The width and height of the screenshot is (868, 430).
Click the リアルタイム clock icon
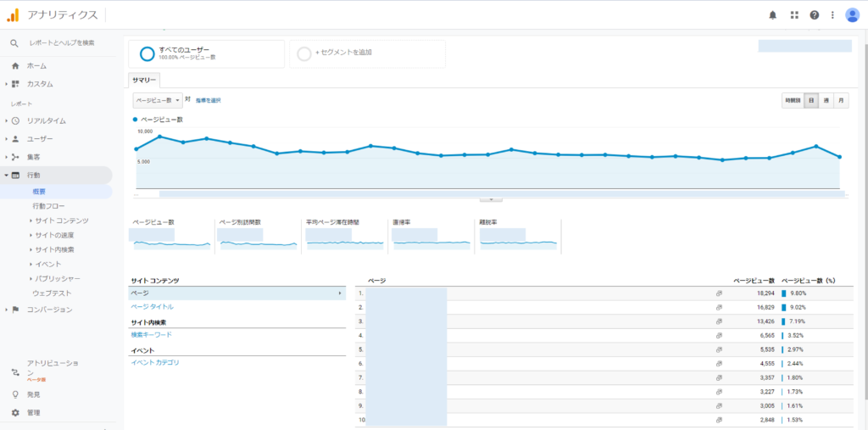15,120
